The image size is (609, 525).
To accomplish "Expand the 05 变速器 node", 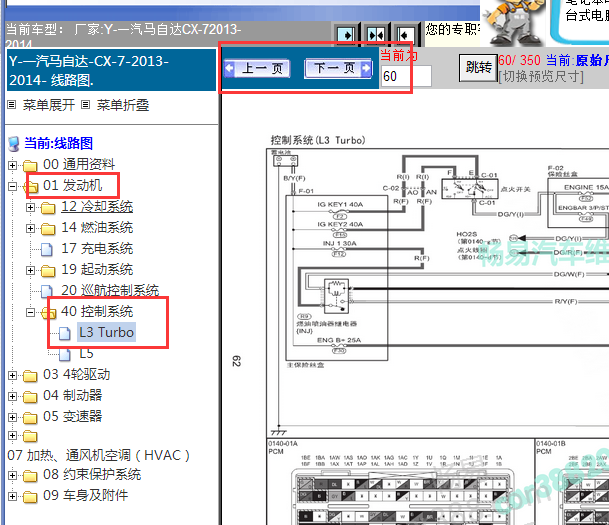I will pos(12,417).
